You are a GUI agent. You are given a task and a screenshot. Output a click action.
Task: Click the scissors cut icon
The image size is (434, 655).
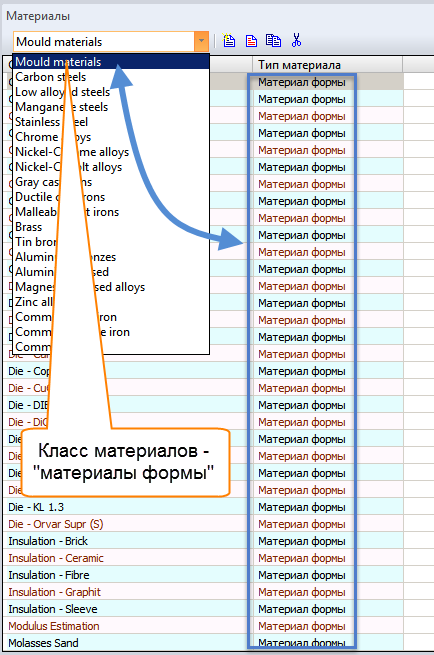click(x=296, y=41)
